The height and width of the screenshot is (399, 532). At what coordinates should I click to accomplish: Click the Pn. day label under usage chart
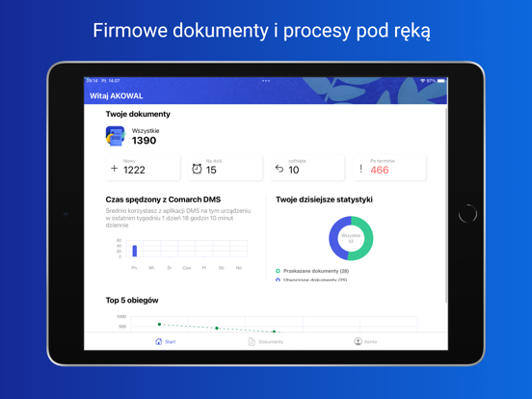[134, 268]
